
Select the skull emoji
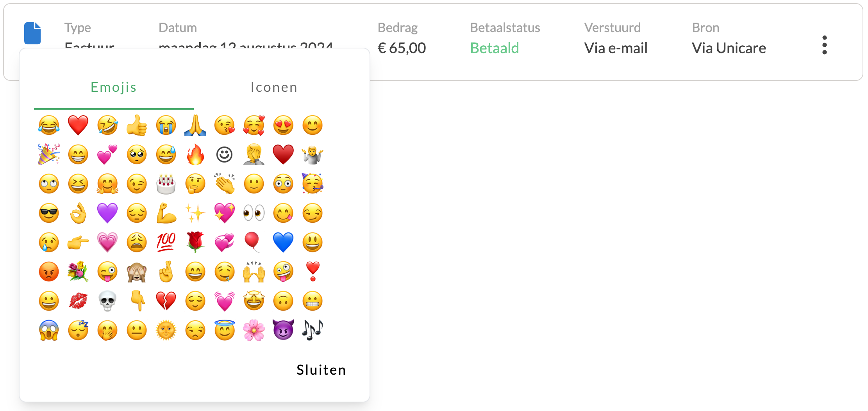(x=107, y=301)
